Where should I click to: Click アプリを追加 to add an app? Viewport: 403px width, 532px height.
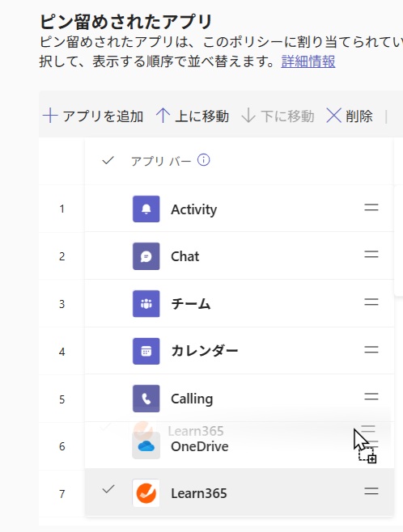click(93, 116)
